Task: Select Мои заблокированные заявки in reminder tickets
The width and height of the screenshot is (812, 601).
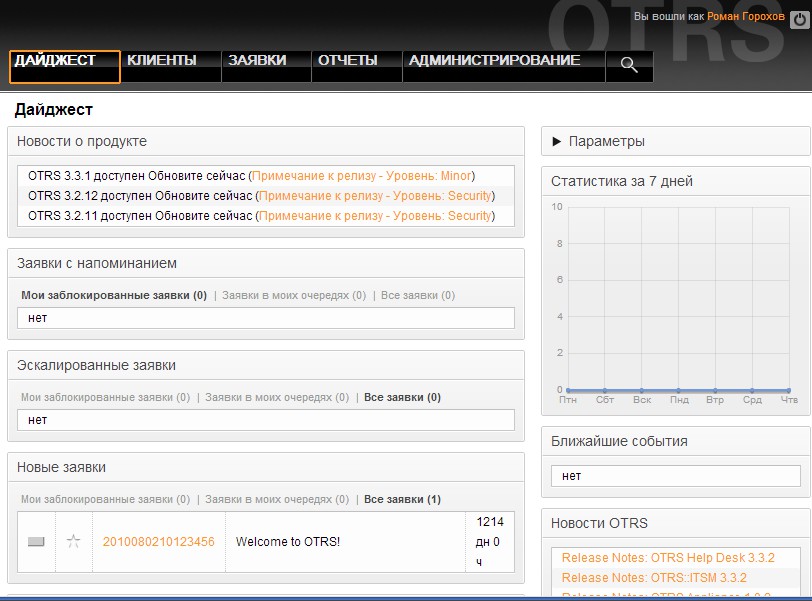Action: pyautogui.click(x=114, y=295)
